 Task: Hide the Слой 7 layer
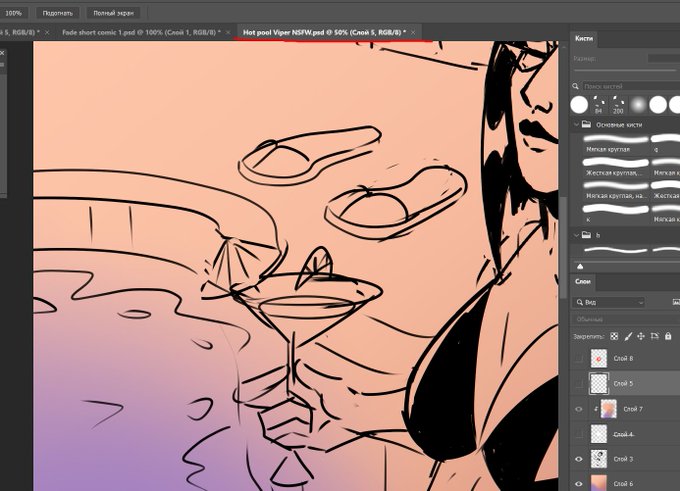click(579, 409)
